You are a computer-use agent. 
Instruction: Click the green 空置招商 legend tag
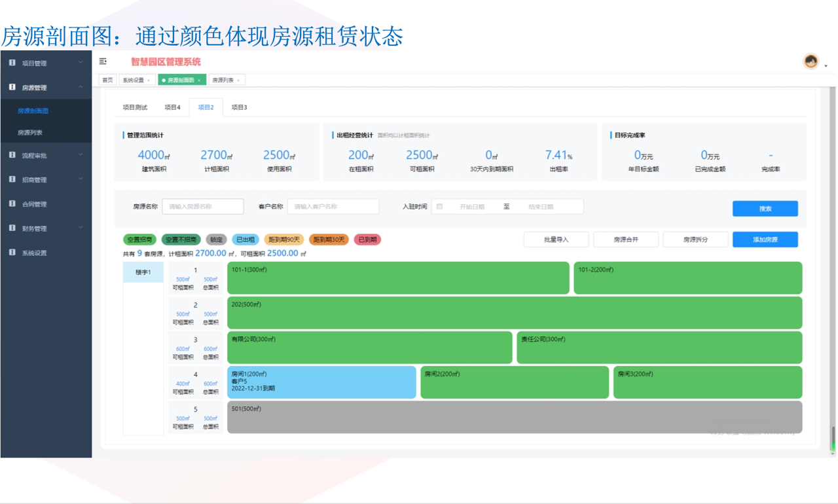[140, 240]
